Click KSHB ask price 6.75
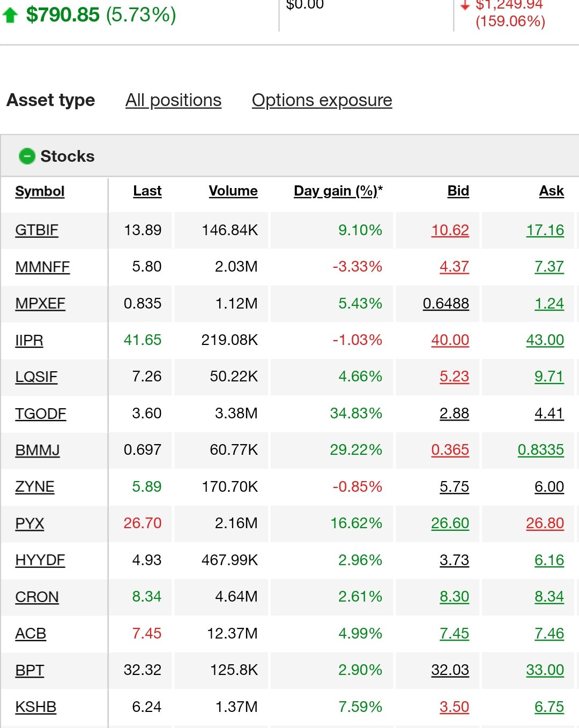The image size is (579, 728). 550,707
